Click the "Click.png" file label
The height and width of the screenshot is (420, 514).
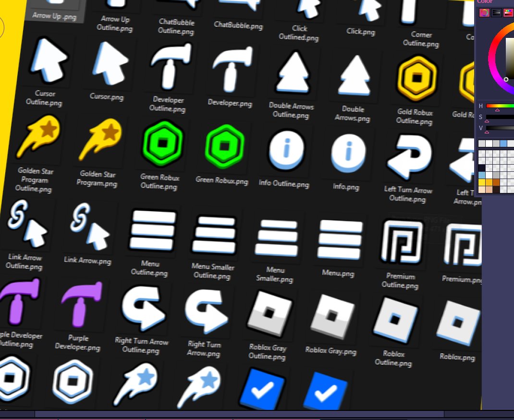coord(361,32)
